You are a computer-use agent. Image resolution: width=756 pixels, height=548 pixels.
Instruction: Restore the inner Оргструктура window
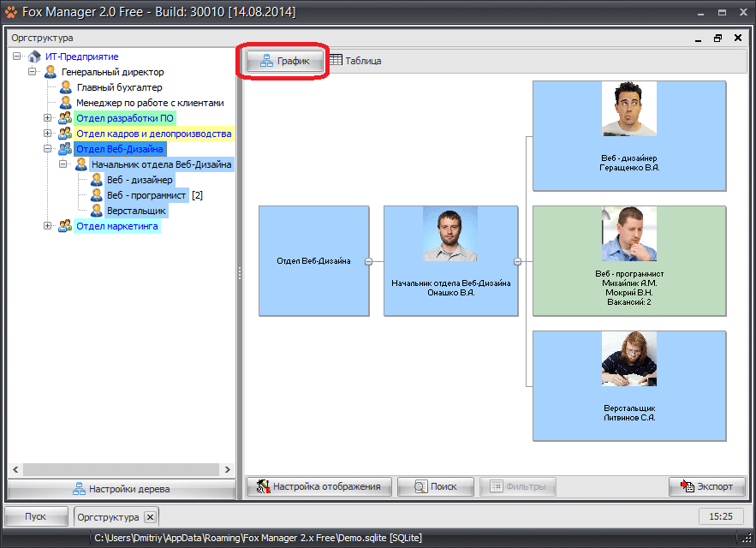pyautogui.click(x=718, y=39)
